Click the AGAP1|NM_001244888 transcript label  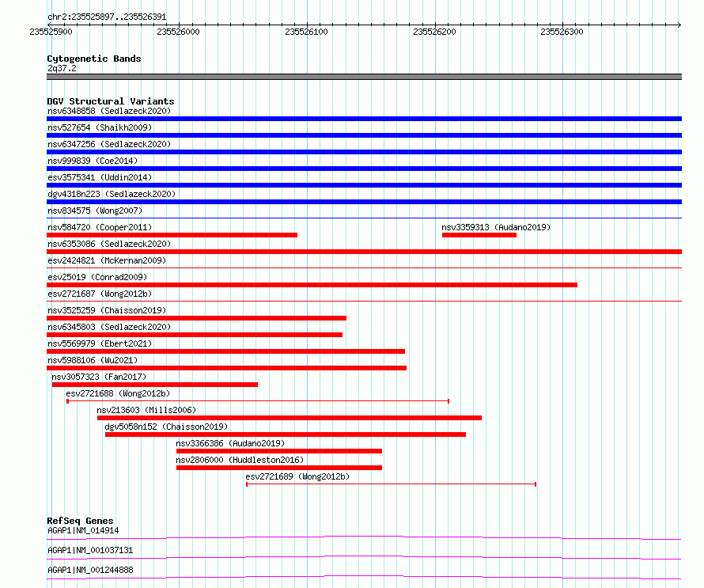click(x=90, y=570)
